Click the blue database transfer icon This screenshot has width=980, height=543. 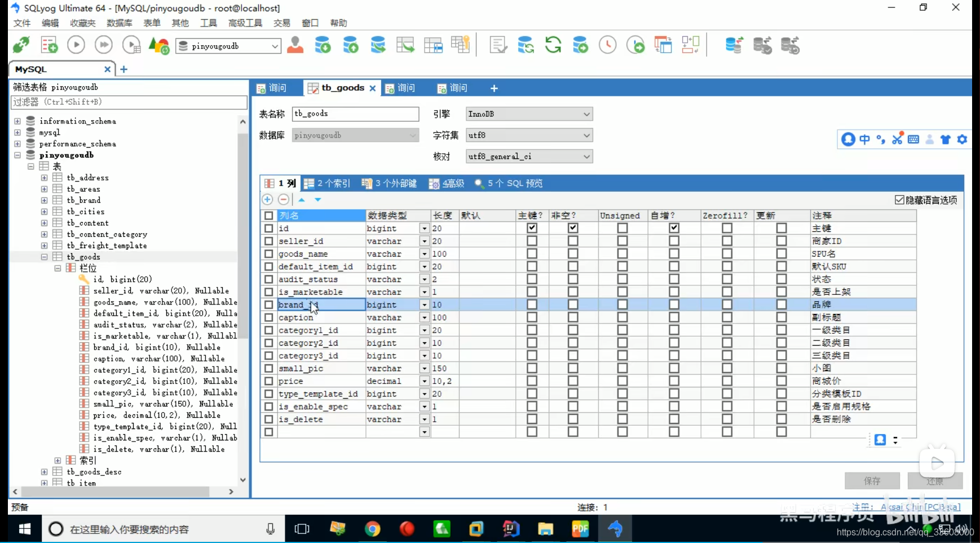point(734,45)
